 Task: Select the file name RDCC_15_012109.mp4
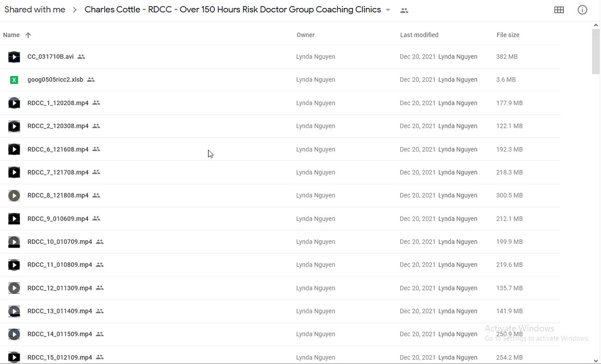pos(60,357)
